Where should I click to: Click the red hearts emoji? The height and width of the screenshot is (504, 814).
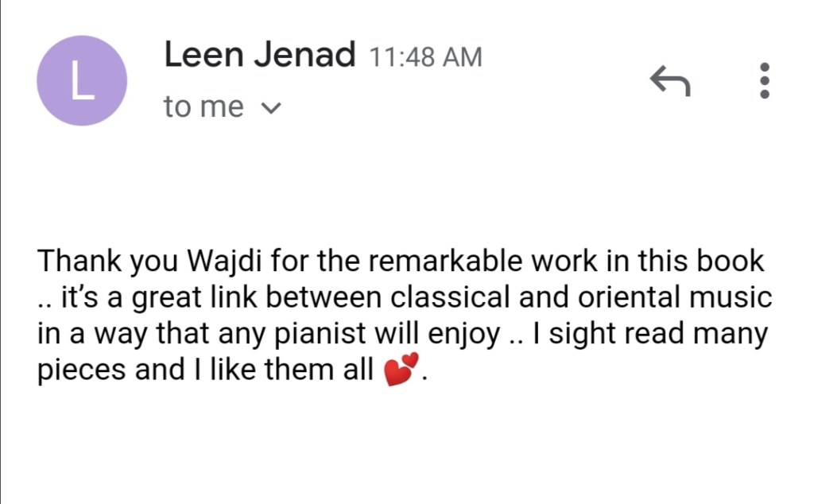401,370
